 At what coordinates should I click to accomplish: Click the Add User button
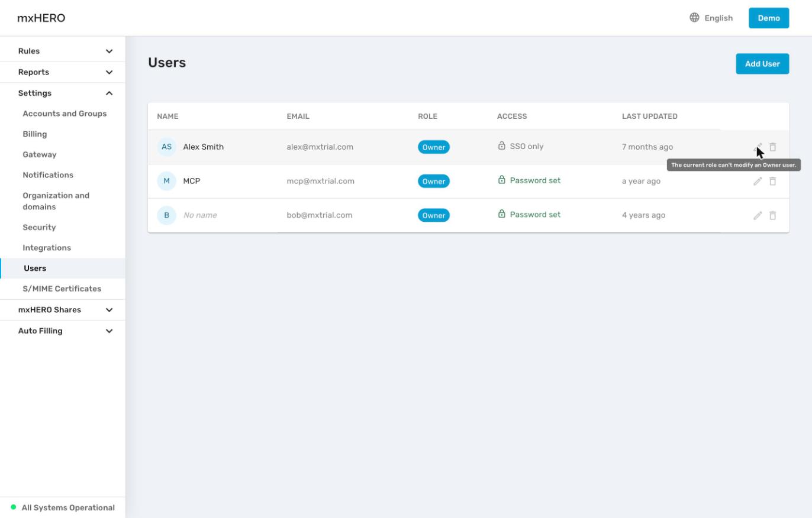coord(762,64)
